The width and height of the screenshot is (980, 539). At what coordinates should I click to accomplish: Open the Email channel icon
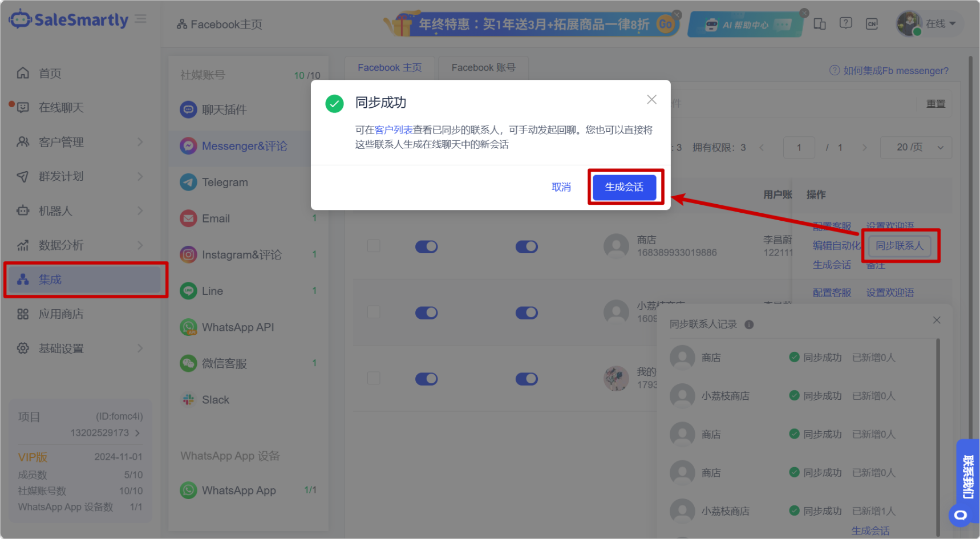pyautogui.click(x=188, y=218)
